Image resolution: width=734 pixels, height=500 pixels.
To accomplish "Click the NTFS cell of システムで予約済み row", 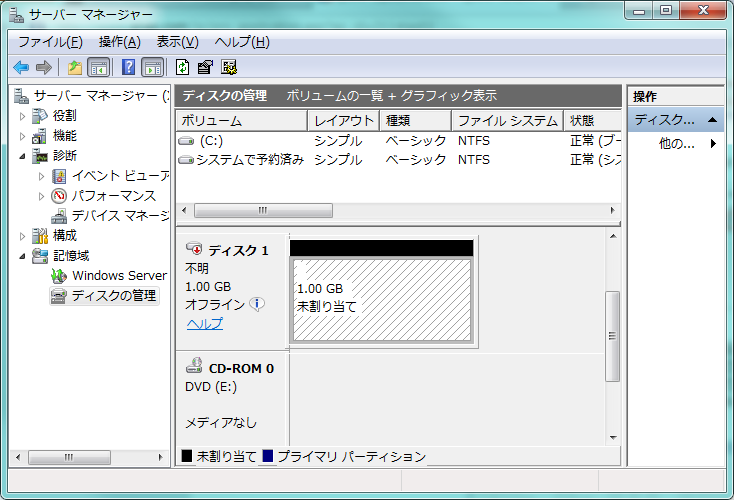I will 474,160.
